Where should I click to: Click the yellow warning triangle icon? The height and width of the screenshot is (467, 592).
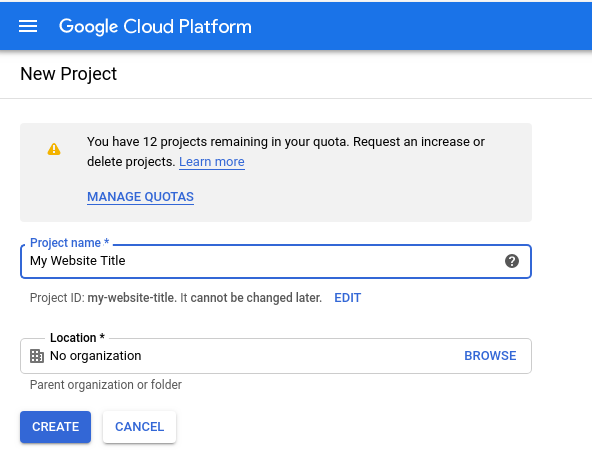(x=54, y=149)
